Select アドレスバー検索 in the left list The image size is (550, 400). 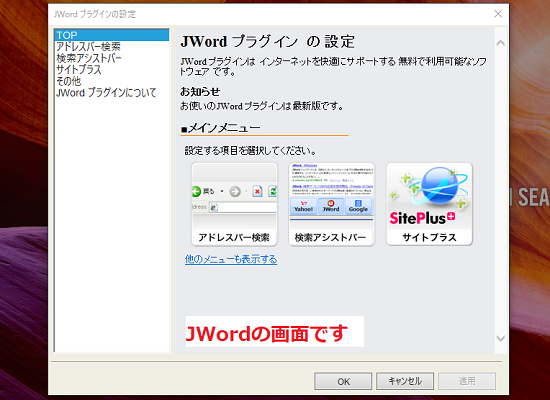[x=88, y=47]
